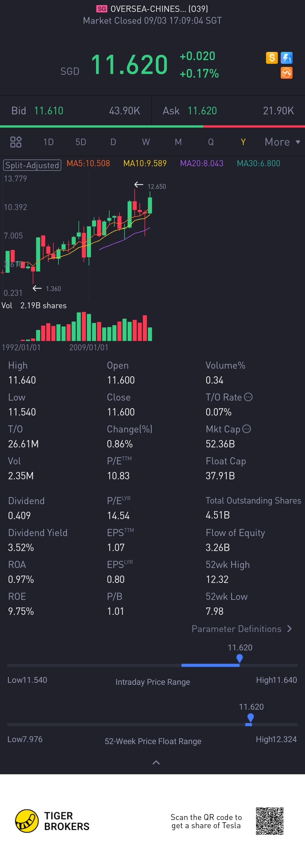Tap the Bid 11.610 price cell

[x=49, y=111]
